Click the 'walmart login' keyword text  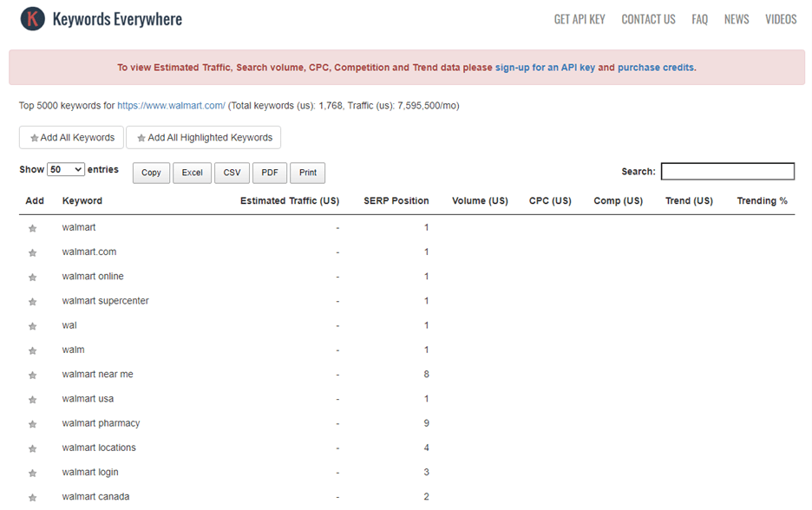click(90, 472)
